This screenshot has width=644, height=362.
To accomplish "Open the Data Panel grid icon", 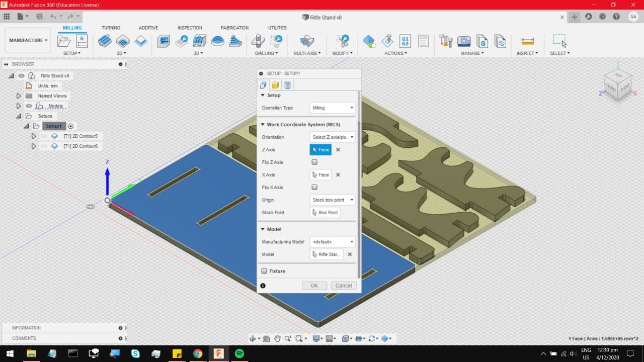I will (7, 17).
